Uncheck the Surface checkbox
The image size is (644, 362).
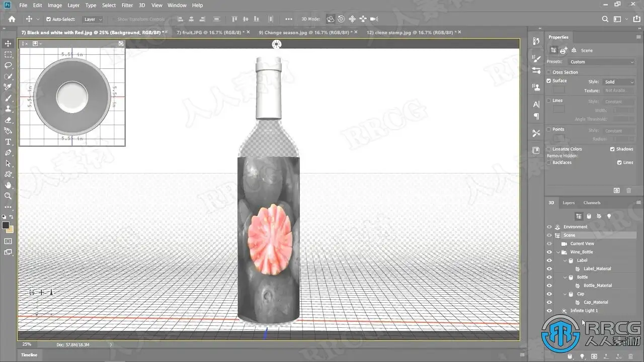click(549, 80)
